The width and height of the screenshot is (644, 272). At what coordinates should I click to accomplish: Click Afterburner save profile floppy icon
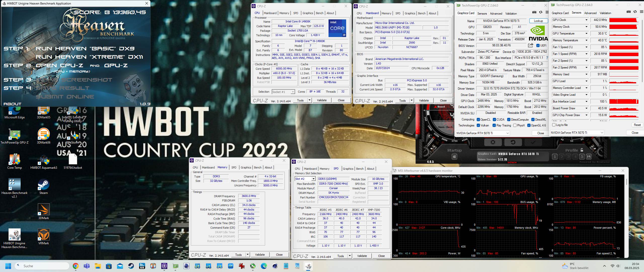(589, 157)
